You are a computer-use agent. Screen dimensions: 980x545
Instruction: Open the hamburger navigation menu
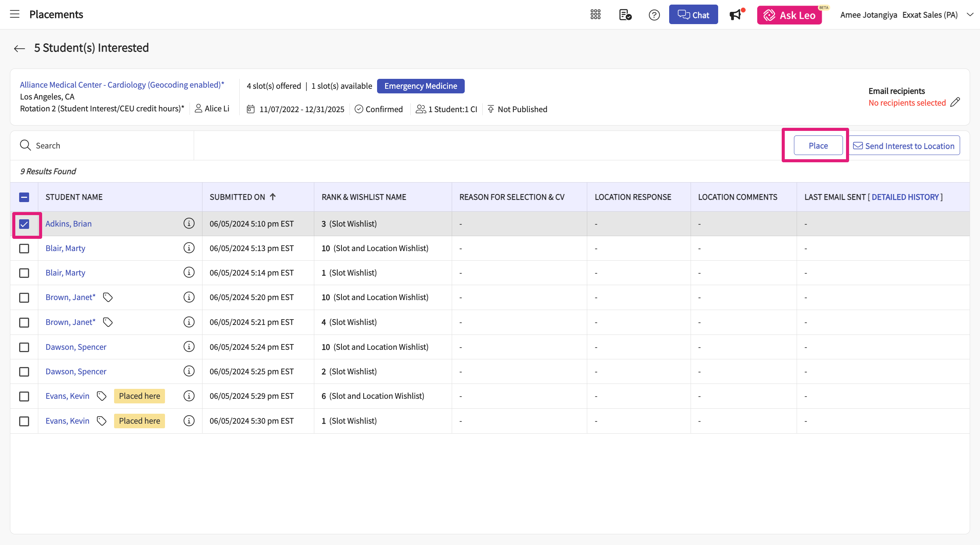(15, 15)
